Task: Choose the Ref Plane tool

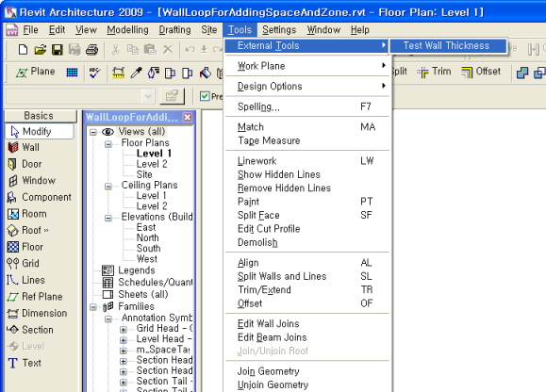Action: (x=35, y=297)
